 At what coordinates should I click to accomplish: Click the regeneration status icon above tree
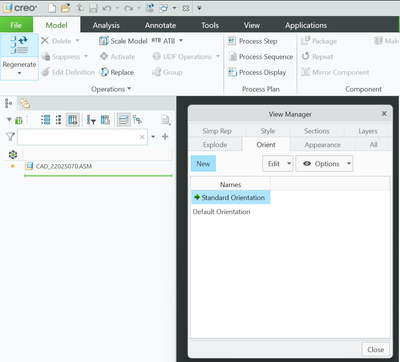tap(13, 154)
